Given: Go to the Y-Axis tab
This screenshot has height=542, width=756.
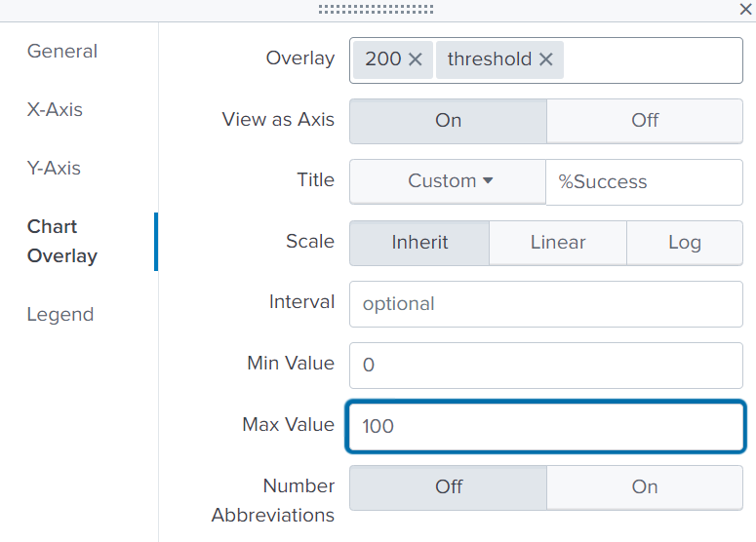Looking at the screenshot, I should point(54,169).
